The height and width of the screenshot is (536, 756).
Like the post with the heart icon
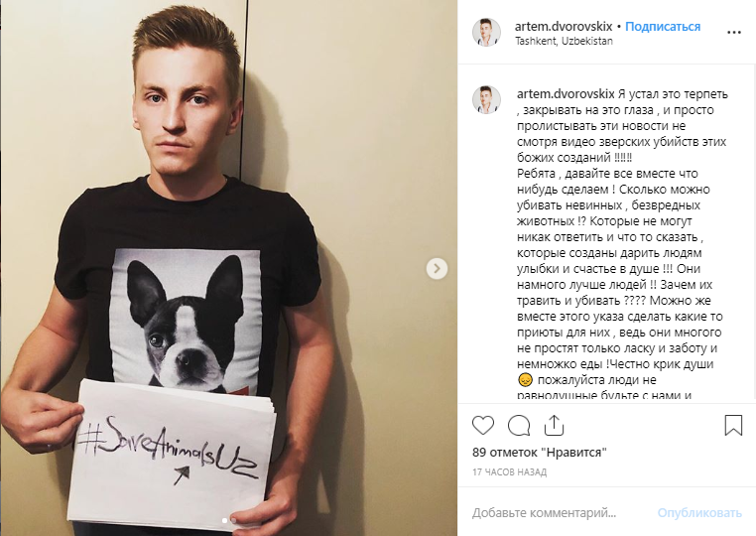point(483,426)
